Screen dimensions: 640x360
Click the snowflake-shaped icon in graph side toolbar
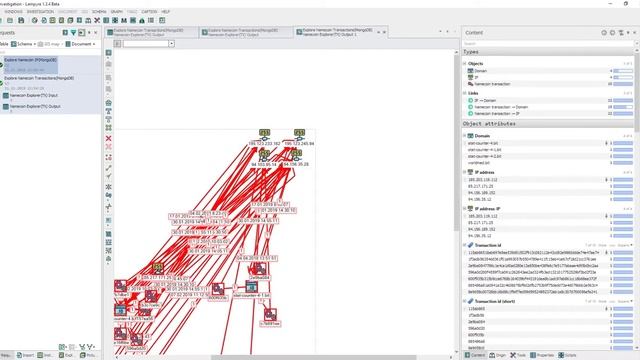click(x=109, y=187)
